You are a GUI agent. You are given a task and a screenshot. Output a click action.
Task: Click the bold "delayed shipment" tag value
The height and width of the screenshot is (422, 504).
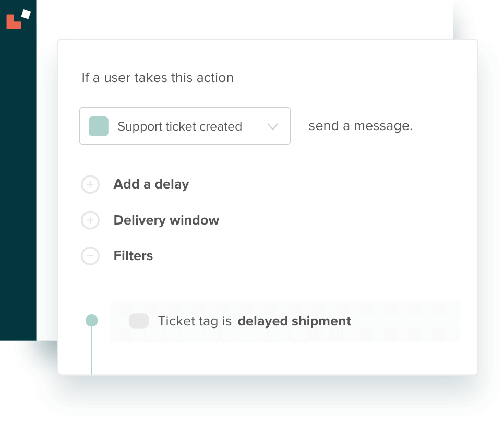[294, 321]
